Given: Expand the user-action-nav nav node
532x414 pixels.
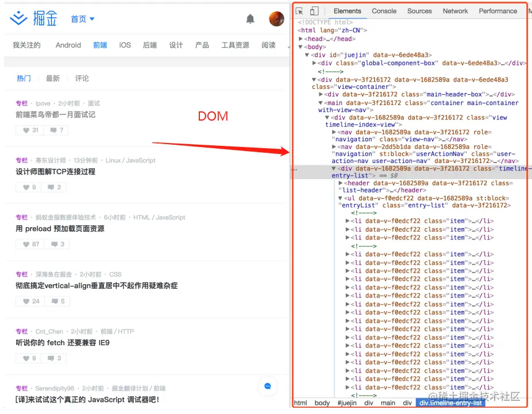Looking at the screenshot, I should coord(334,146).
